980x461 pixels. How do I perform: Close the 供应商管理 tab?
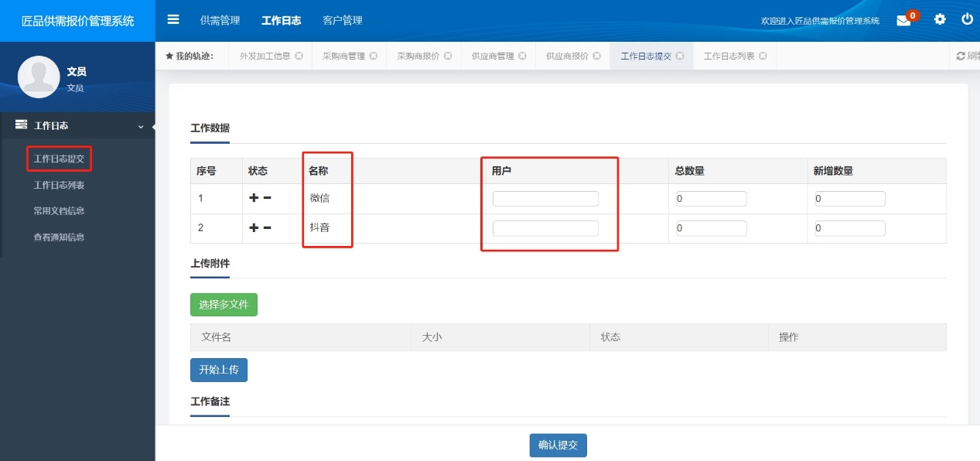[522, 56]
